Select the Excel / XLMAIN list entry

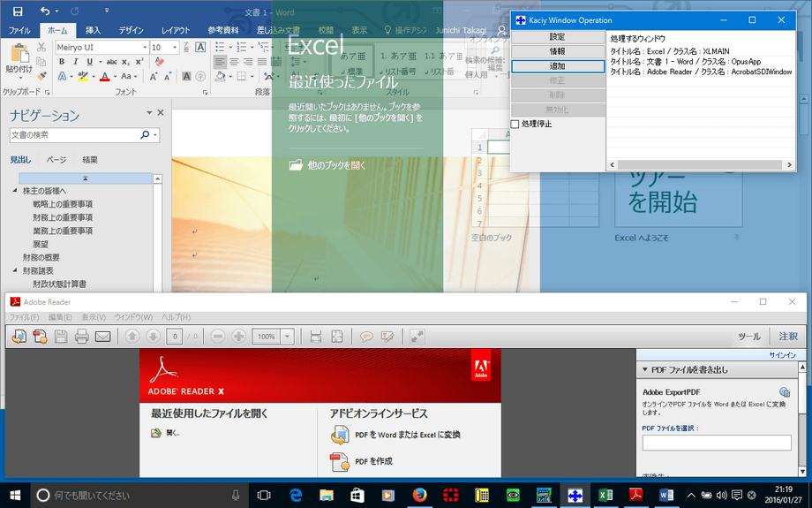point(670,51)
